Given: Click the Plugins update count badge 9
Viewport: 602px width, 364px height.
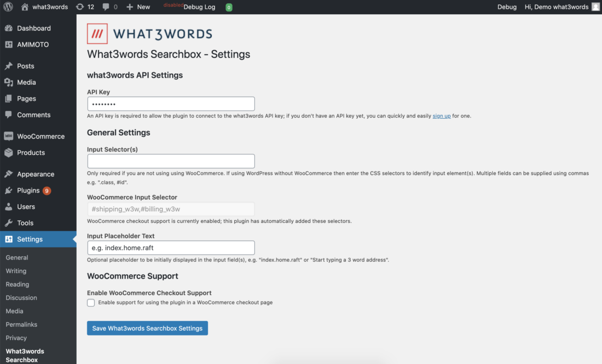Looking at the screenshot, I should pyautogui.click(x=47, y=190).
